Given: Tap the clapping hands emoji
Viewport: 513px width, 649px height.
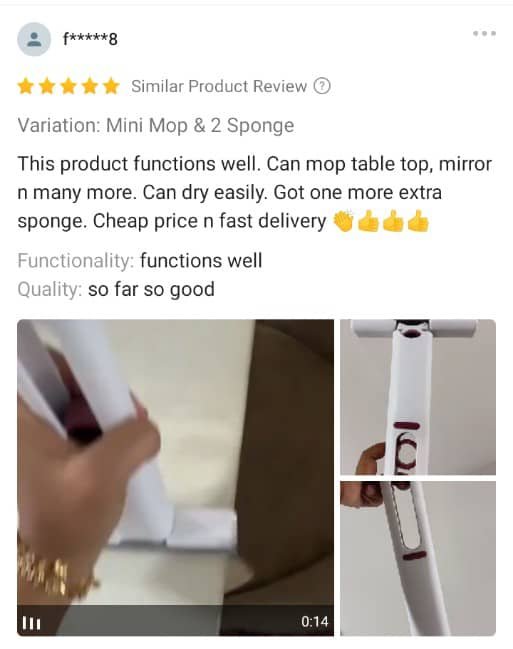Looking at the screenshot, I should click(x=343, y=221).
